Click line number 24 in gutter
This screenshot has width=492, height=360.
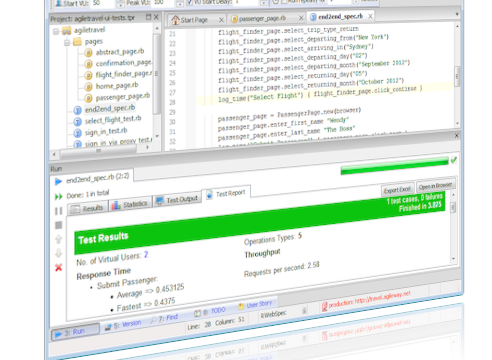172,63
